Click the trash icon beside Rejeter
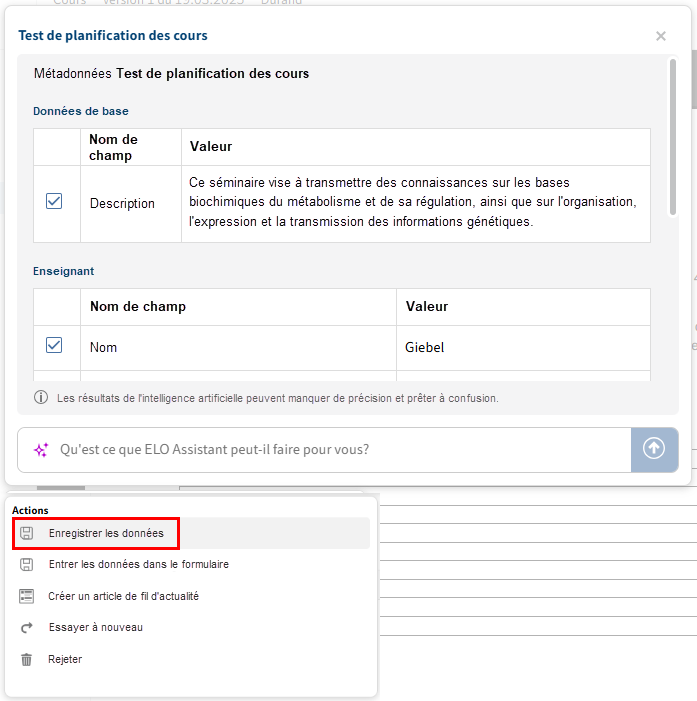The height and width of the screenshot is (701, 697). [x=26, y=659]
